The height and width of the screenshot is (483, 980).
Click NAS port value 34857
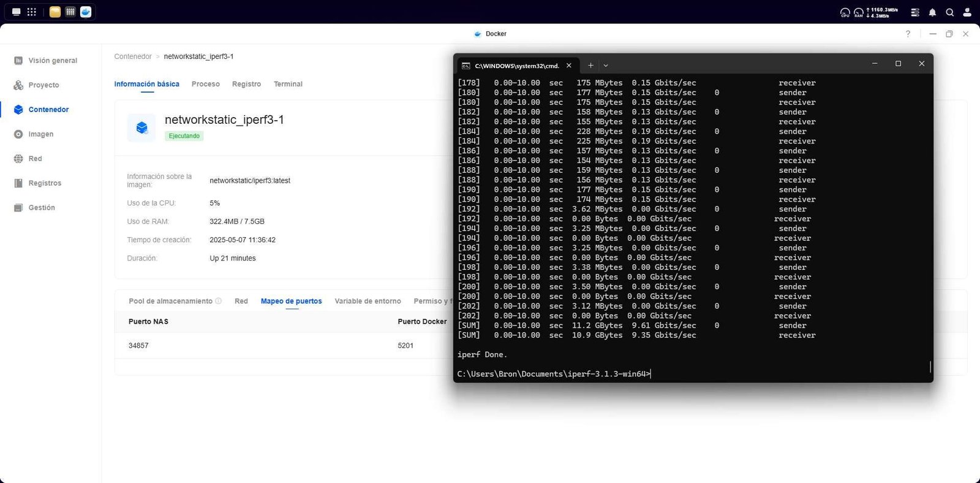138,346
